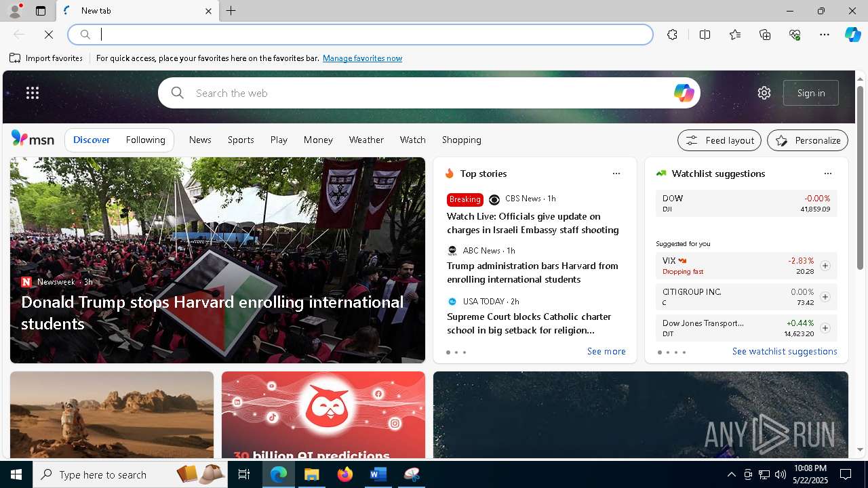Show hidden system tray icons

(731, 474)
